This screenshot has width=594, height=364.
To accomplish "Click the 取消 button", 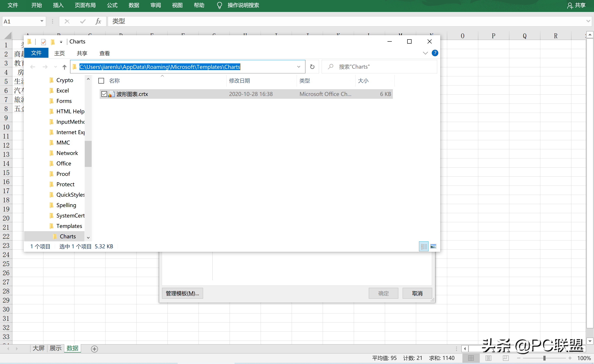I will [x=417, y=293].
